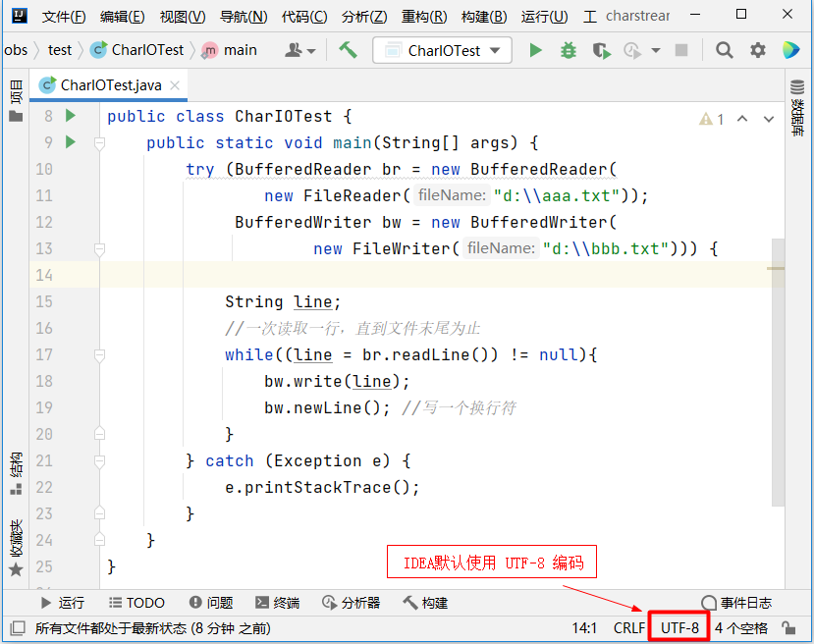Open the 构建 build tool window
The height and width of the screenshot is (644, 814).
[426, 603]
